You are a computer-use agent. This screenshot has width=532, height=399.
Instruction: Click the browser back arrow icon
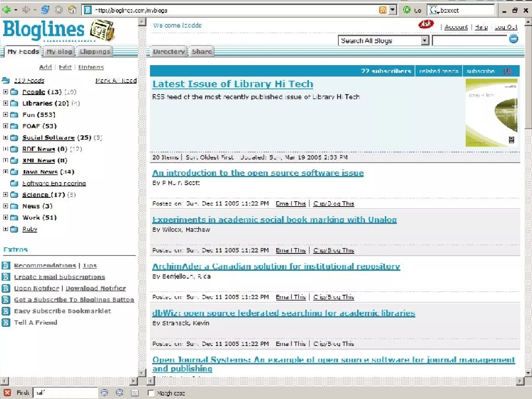[7, 10]
